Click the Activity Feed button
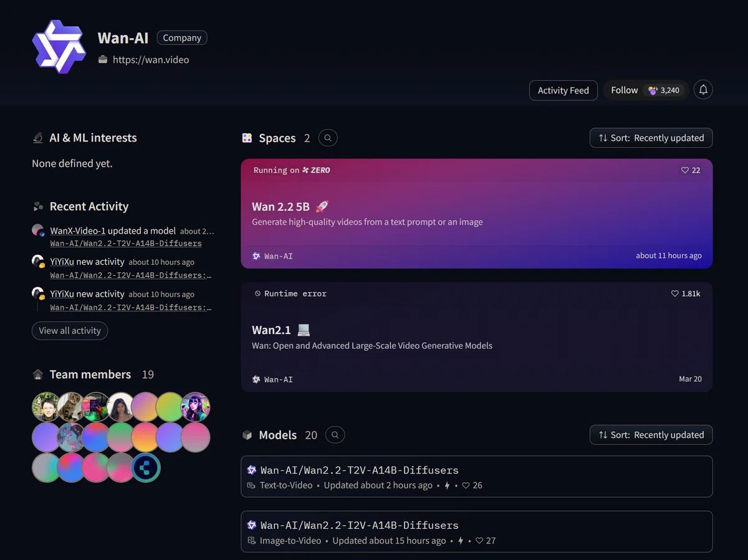748x560 pixels. click(x=563, y=90)
